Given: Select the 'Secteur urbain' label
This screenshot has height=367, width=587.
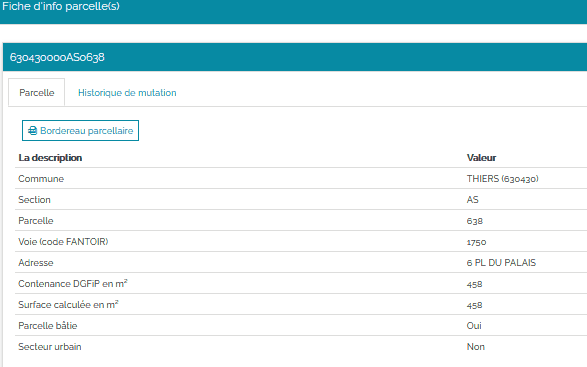Looking at the screenshot, I should point(50,346).
